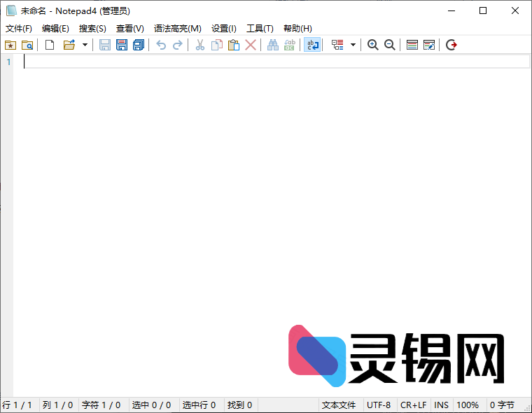Viewport: 532px width, 413px height.
Task: Maximize the Notepad4 window
Action: click(483, 11)
